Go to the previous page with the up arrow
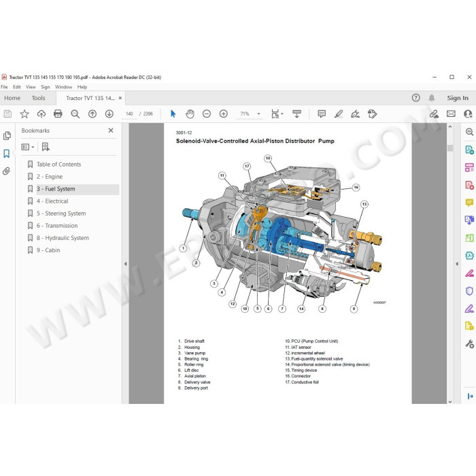The height and width of the screenshot is (476, 476). 92,114
